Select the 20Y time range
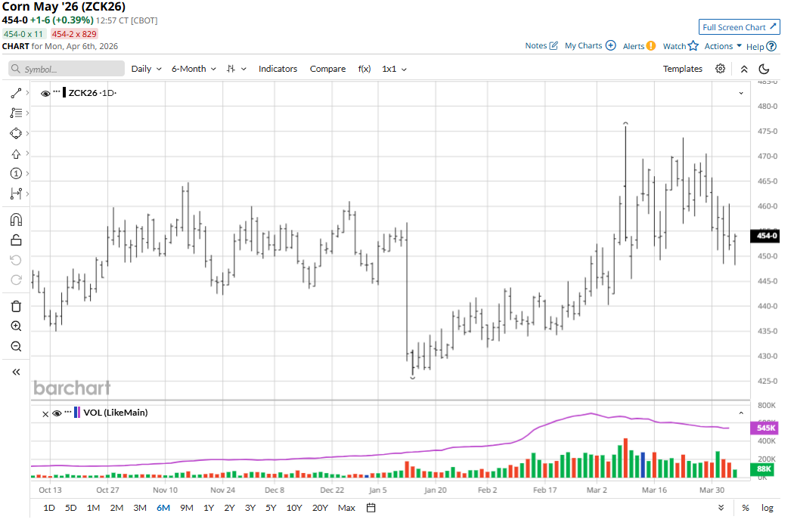 [320, 508]
